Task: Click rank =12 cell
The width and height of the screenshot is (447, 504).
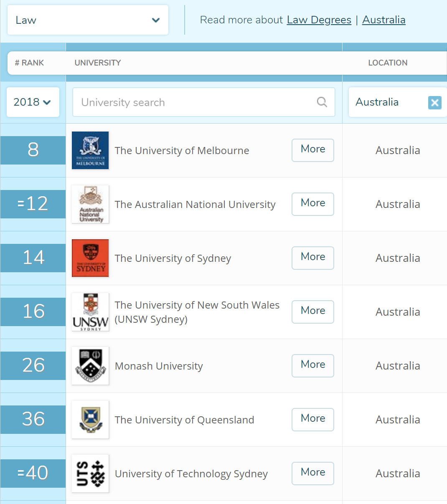Action: (33, 204)
